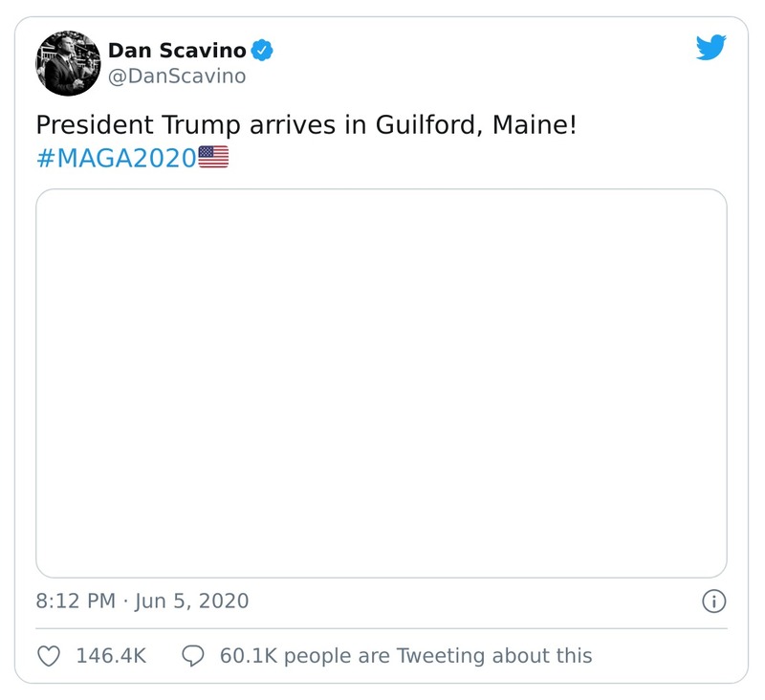Click the heart icon to like the tweet
This screenshot has width=765, height=700.
(x=47, y=656)
